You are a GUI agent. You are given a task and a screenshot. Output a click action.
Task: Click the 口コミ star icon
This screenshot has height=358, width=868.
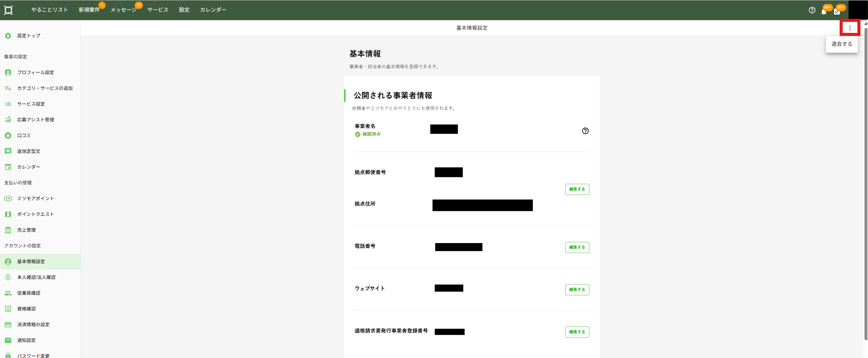tap(8, 136)
